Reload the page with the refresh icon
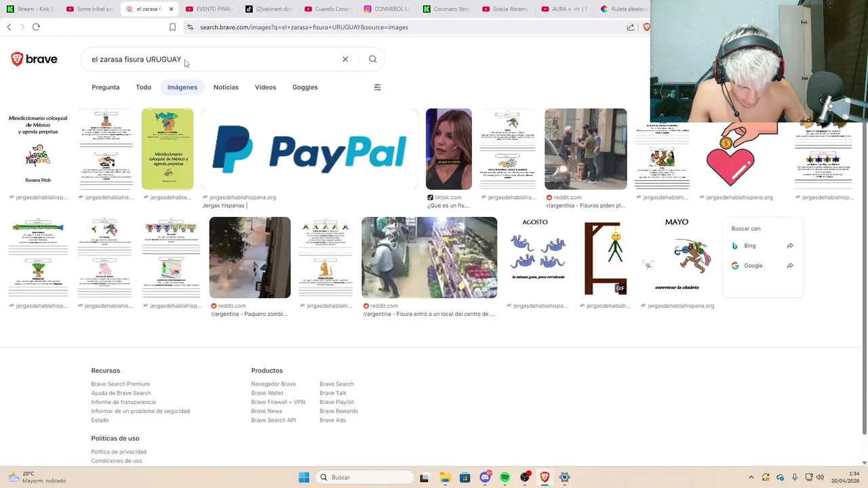This screenshot has width=868, height=488. point(36,27)
